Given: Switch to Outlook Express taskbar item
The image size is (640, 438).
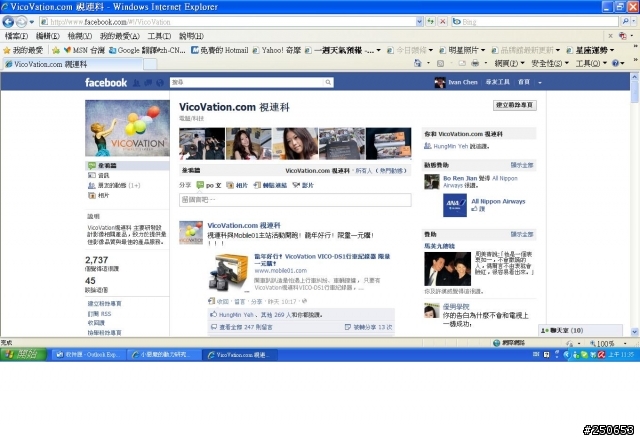Looking at the screenshot, I should click(88, 355).
